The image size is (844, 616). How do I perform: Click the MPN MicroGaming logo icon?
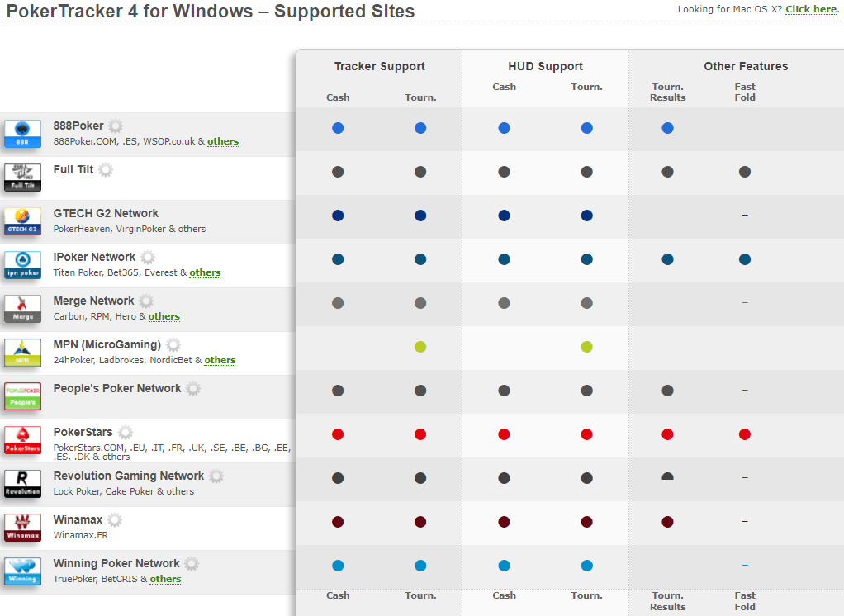[x=22, y=353]
